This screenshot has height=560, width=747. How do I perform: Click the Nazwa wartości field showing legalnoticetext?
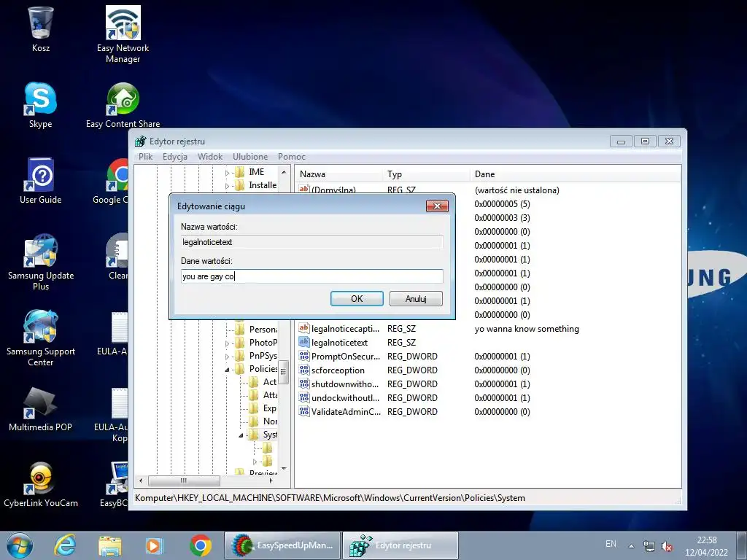(312, 242)
